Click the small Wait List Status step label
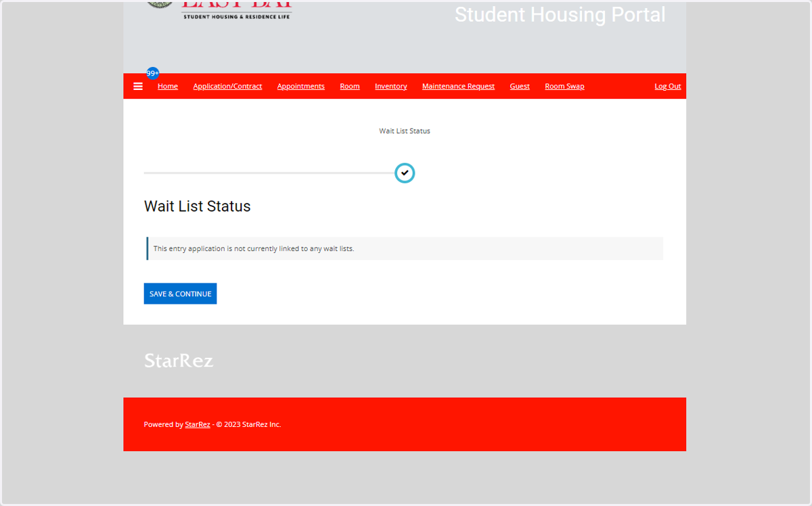Viewport: 812px width, 506px height. [x=405, y=131]
